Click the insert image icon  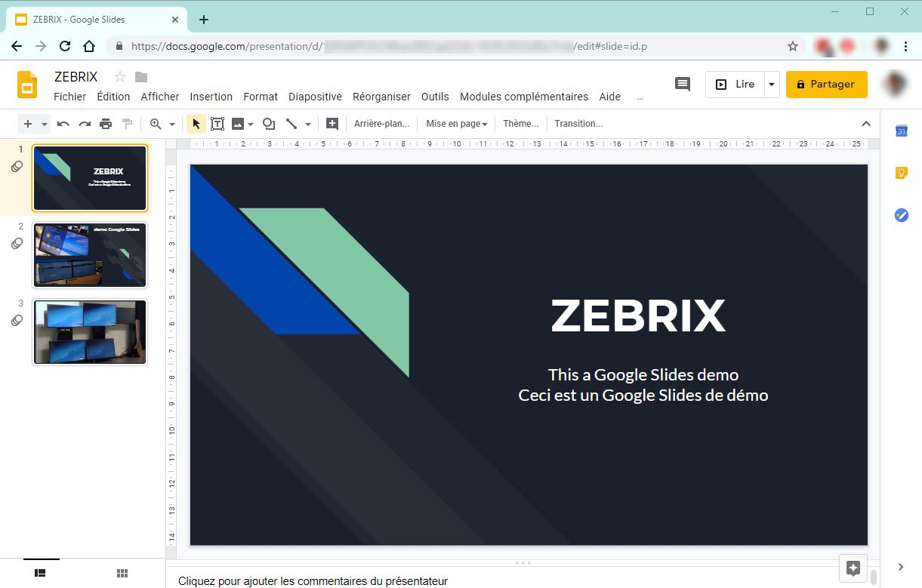[x=238, y=124]
